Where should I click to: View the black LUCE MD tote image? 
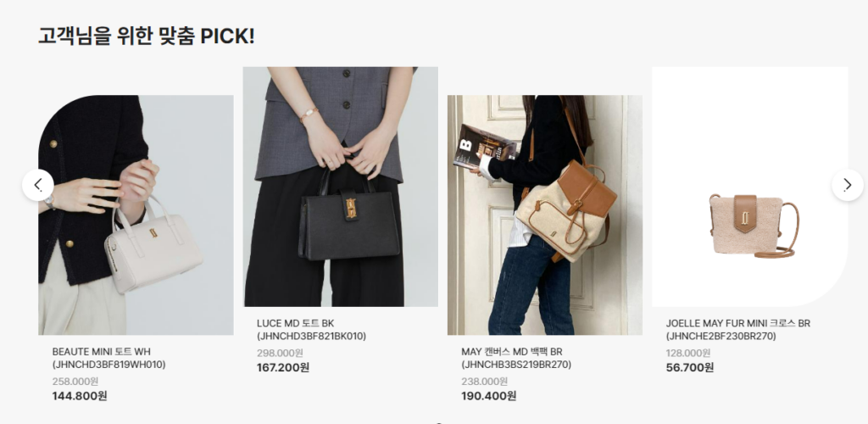(341, 187)
